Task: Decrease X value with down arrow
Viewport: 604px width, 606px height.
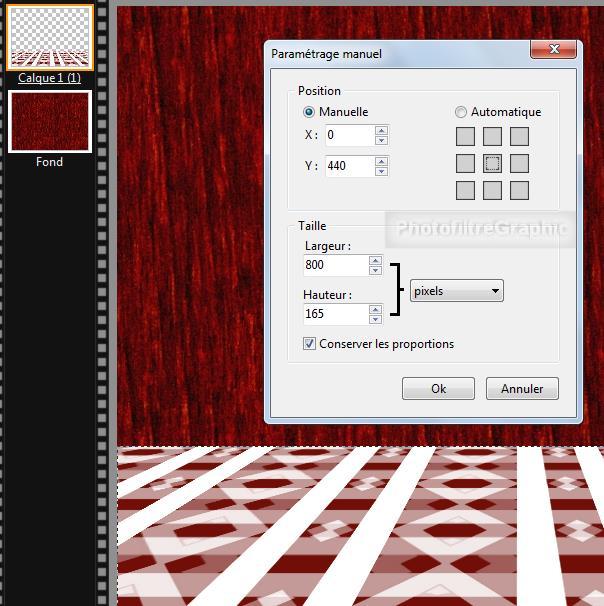Action: 381,140
